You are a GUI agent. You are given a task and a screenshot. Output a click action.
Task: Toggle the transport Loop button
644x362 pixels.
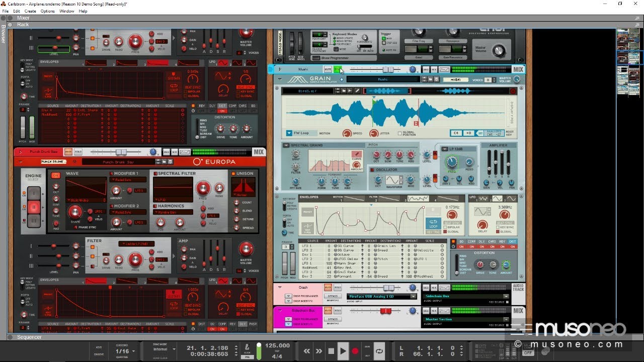pyautogui.click(x=379, y=351)
